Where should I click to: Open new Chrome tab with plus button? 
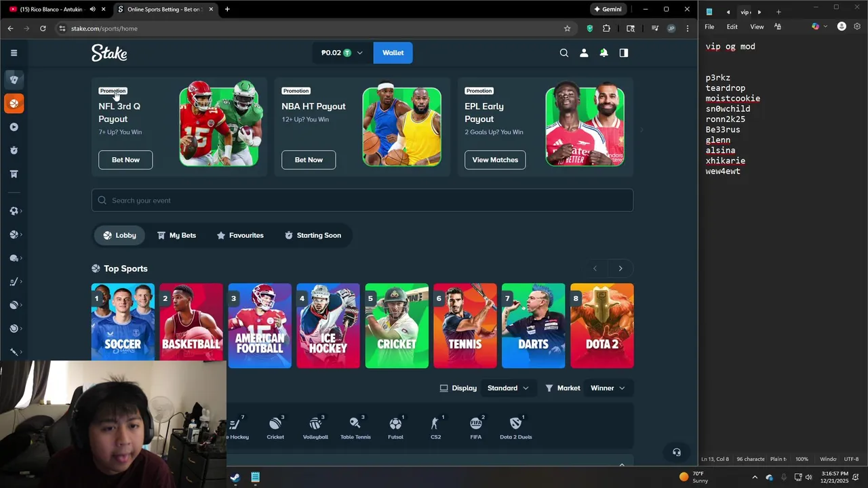[x=227, y=9]
